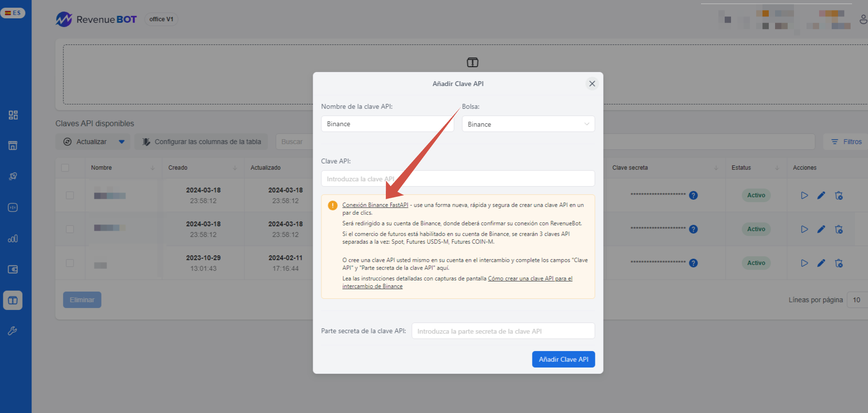Image resolution: width=868 pixels, height=413 pixels.
Task: Check the 2023-10-29 row checkbox
Action: 70,263
